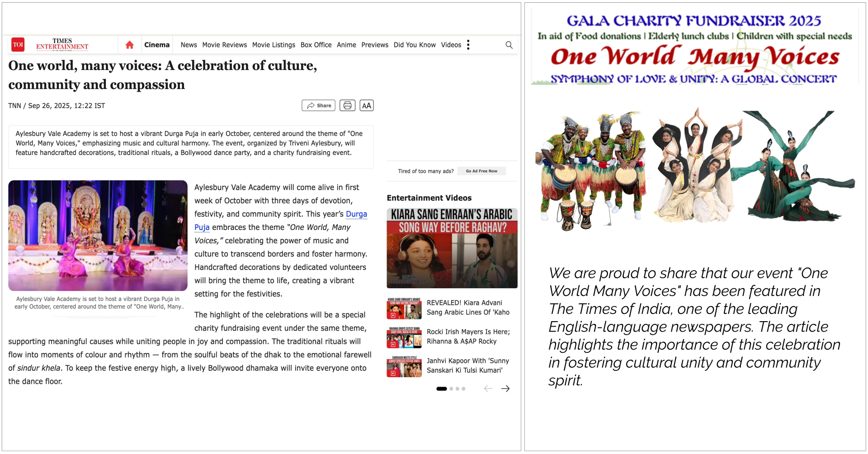
Task: Open the Cinema section tab
Action: pyautogui.click(x=157, y=45)
